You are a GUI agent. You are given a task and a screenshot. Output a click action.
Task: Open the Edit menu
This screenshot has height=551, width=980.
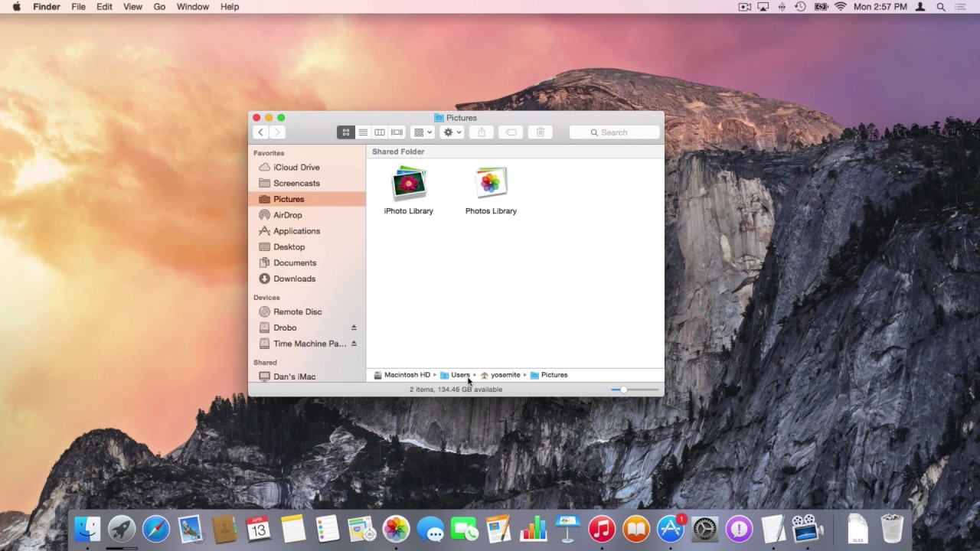coord(104,7)
